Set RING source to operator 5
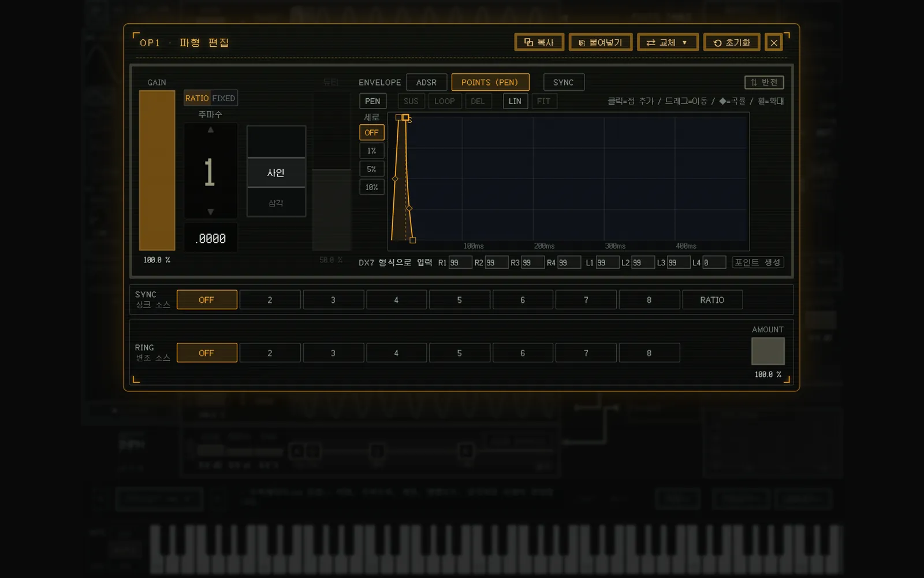924x578 pixels. (x=460, y=353)
